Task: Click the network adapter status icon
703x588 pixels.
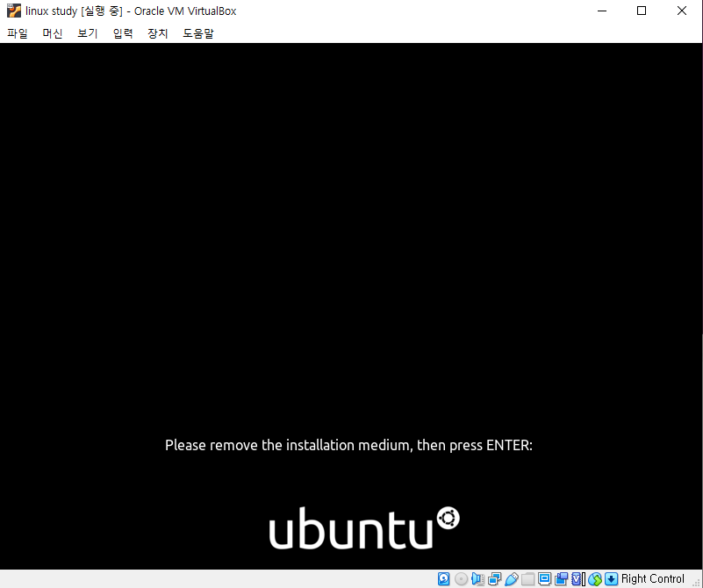Action: 494,579
